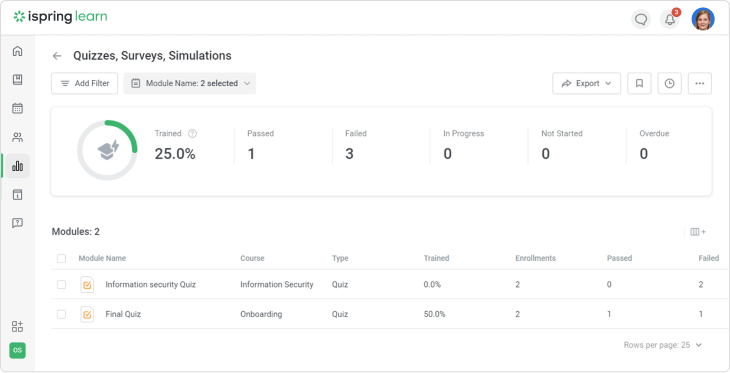Go back with the left arrow
This screenshot has width=730, height=373.
tap(57, 56)
